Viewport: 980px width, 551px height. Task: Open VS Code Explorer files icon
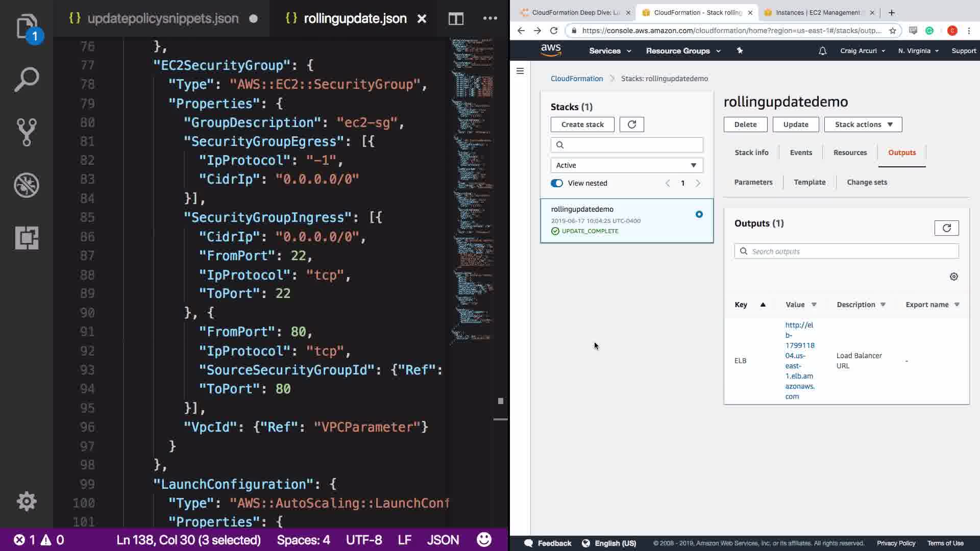(x=27, y=27)
